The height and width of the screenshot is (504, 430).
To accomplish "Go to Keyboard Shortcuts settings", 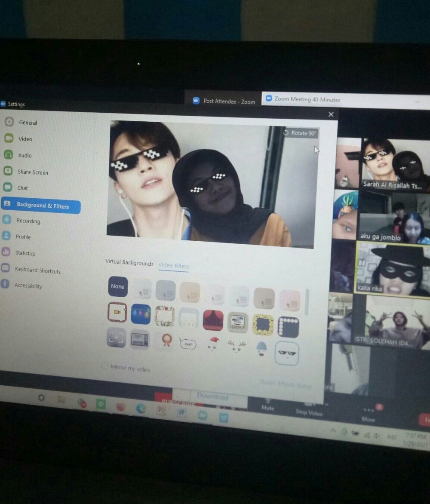I will [37, 270].
